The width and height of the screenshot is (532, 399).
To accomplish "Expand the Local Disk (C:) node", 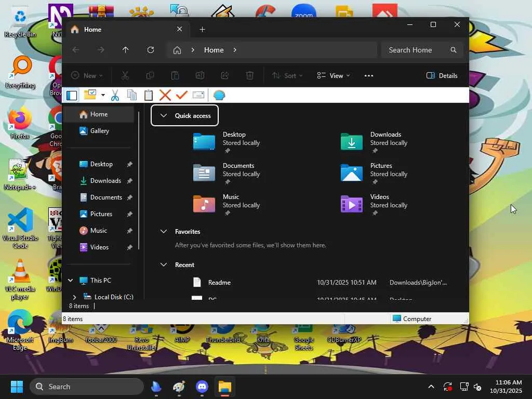I will pos(75,297).
